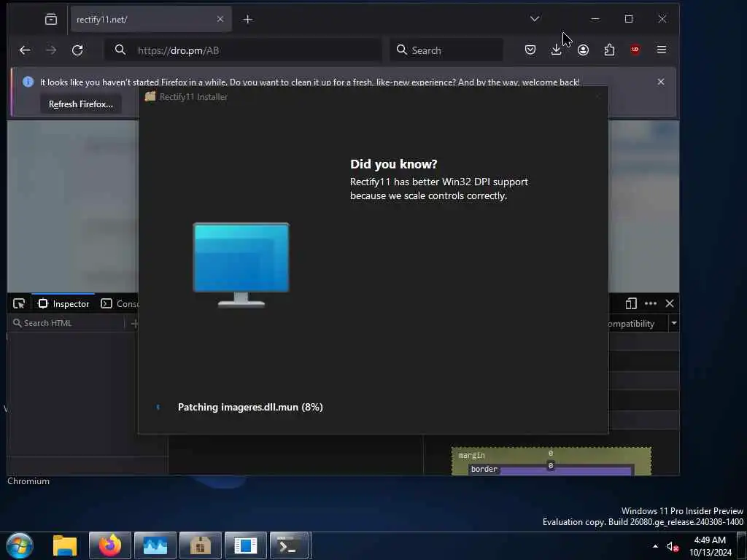747x560 pixels.
Task: Add new node plus button in Inspector
Action: (134, 323)
